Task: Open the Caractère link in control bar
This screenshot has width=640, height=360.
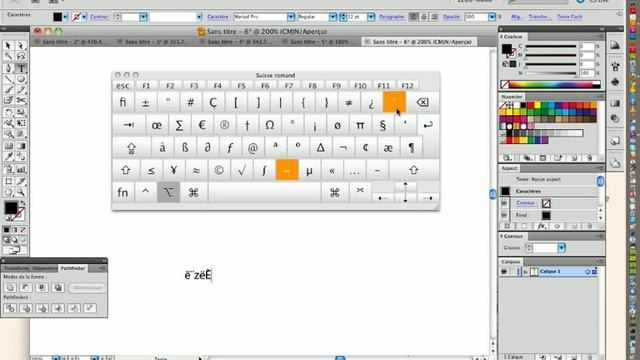Action: [x=218, y=17]
